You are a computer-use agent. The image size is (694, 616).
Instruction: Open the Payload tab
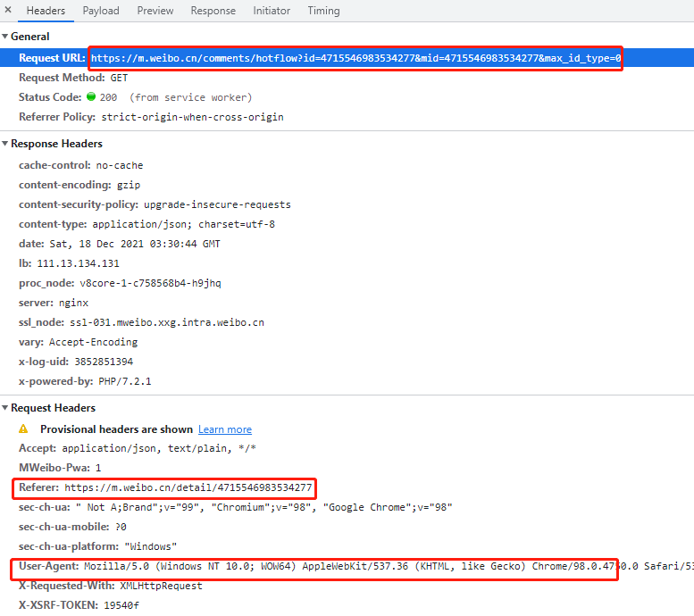(x=101, y=11)
